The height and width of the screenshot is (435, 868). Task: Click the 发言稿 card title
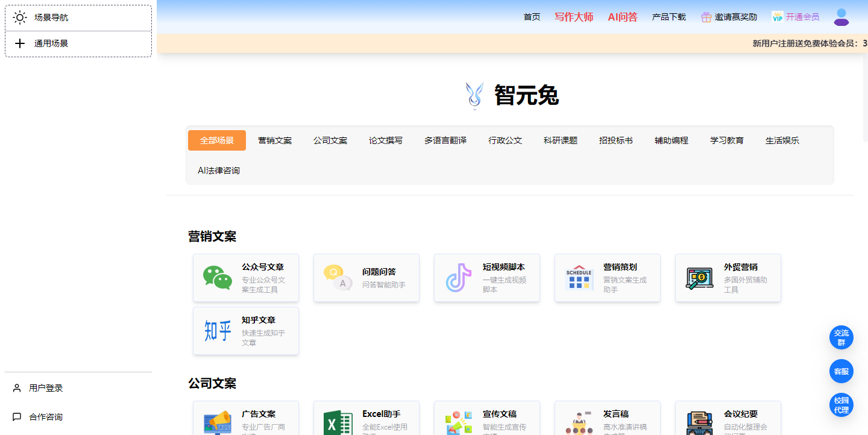tap(616, 414)
